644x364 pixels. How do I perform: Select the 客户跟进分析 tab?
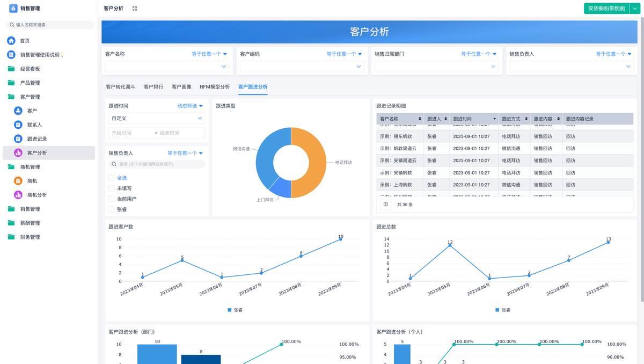253,87
